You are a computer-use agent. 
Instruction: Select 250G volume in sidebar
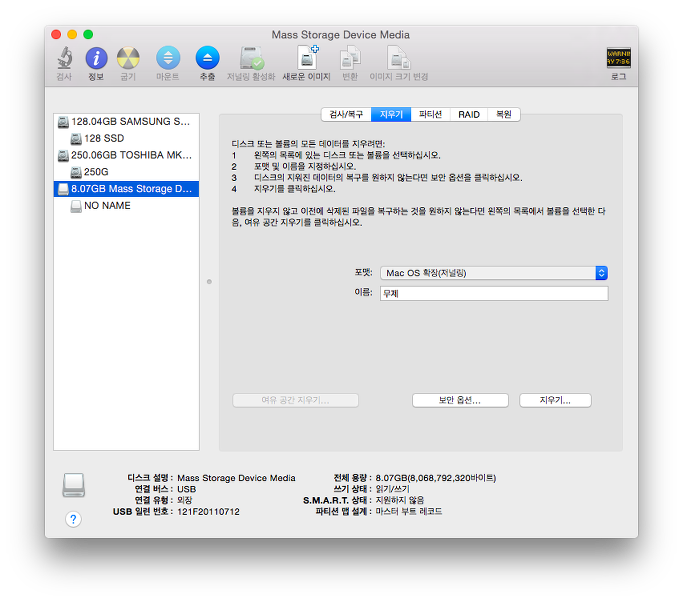[126, 172]
